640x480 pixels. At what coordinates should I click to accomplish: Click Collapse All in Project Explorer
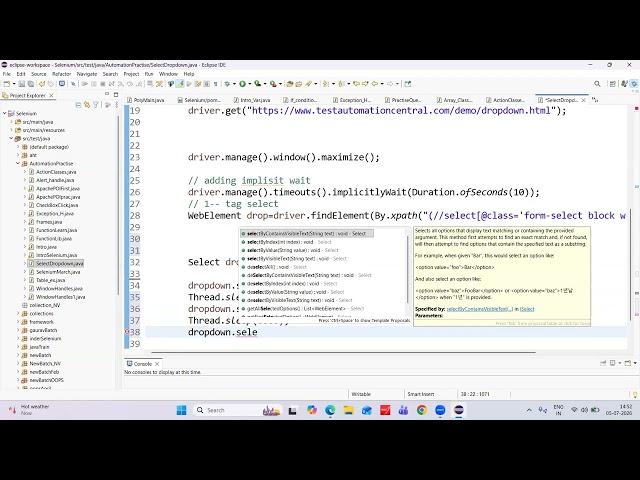(x=78, y=105)
